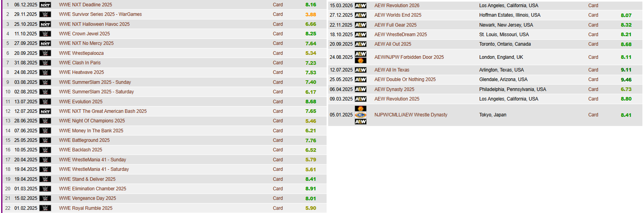This screenshot has height=213, width=644.
Task: Open AEW Double Or Nothing 2025 event
Action: [x=405, y=79]
